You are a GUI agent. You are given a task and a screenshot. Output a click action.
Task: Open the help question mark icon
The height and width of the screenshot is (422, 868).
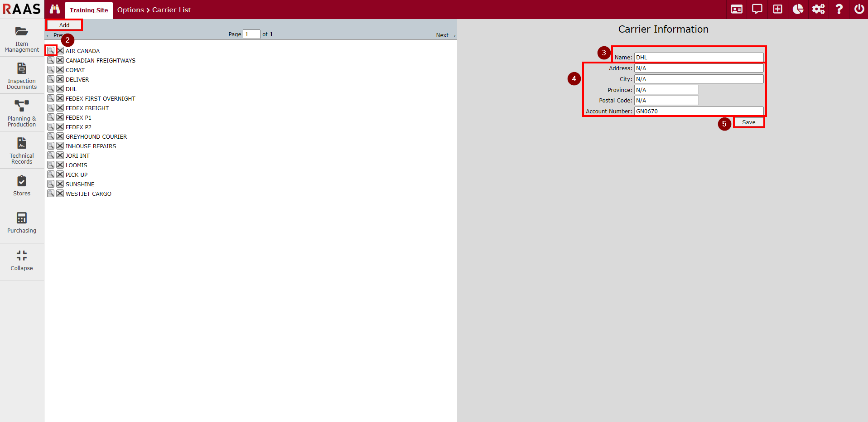(x=839, y=10)
